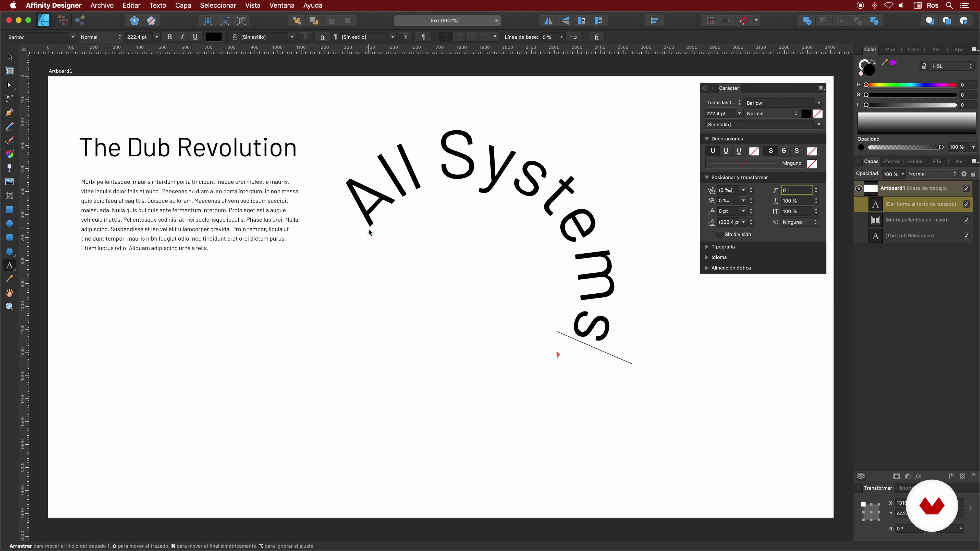Screen dimensions: 980x551
Task: Switch to the Trazo panel tab
Action: pyautogui.click(x=913, y=49)
